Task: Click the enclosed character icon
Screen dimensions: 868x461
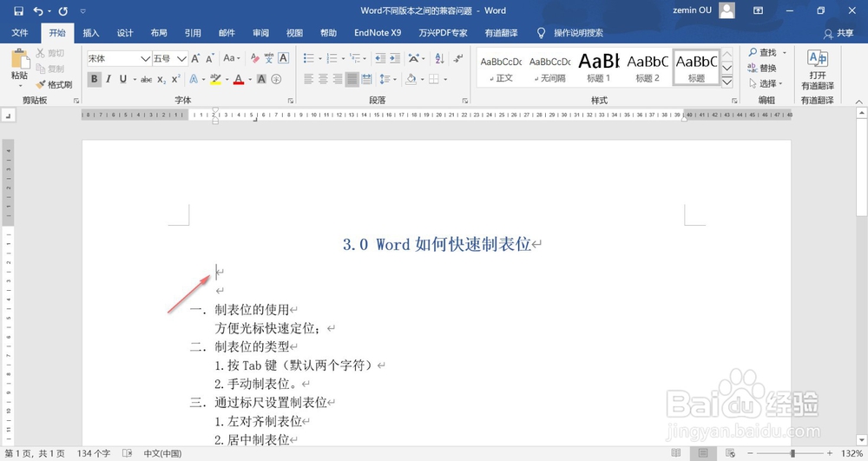Action: [276, 79]
